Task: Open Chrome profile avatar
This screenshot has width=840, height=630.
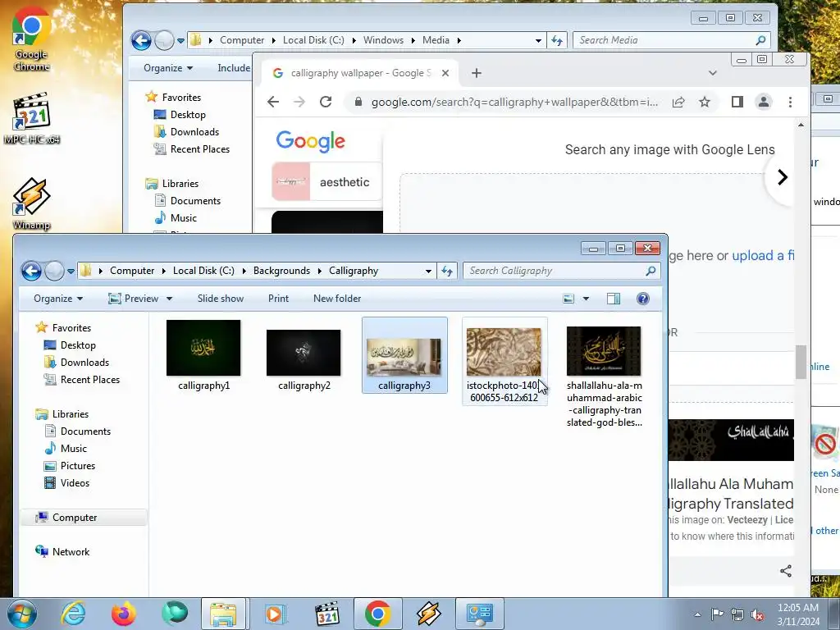Action: [x=764, y=102]
